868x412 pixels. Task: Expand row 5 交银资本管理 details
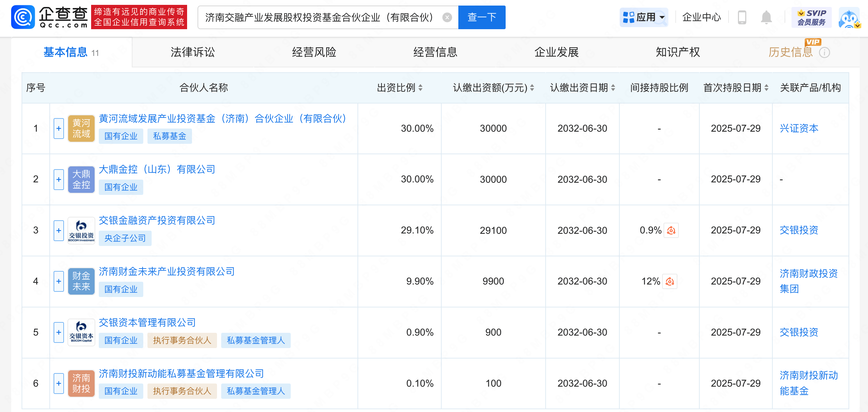point(59,332)
